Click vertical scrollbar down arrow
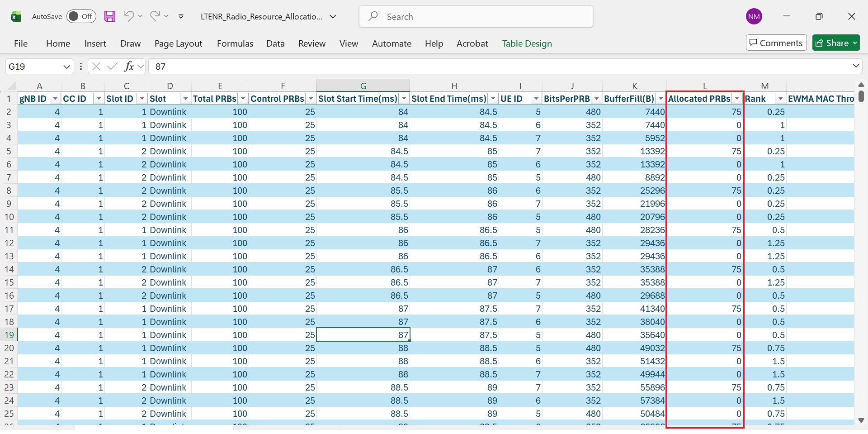Screen dimensions: 868x434 click(x=861, y=420)
